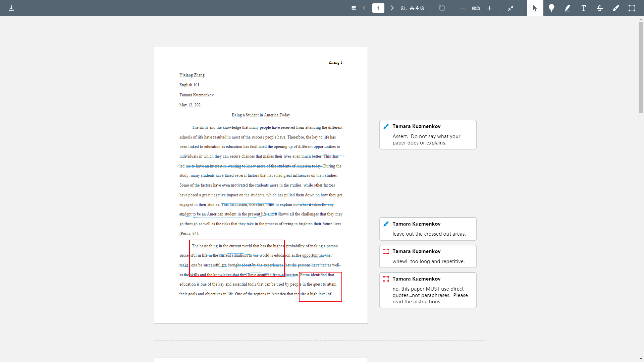Select the pointer cursor tool

pos(535,8)
